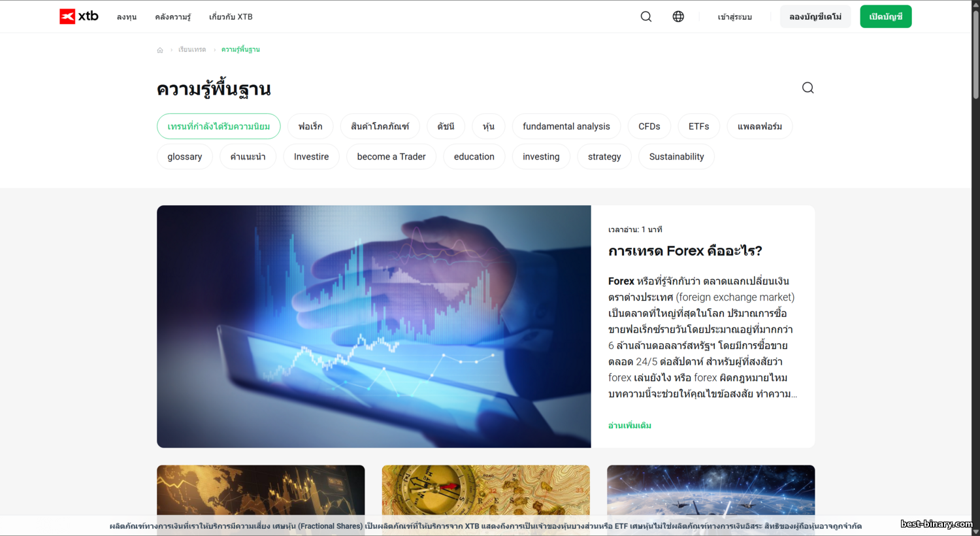Expand the ลงทุน navigation menu
980x536 pixels.
127,17
